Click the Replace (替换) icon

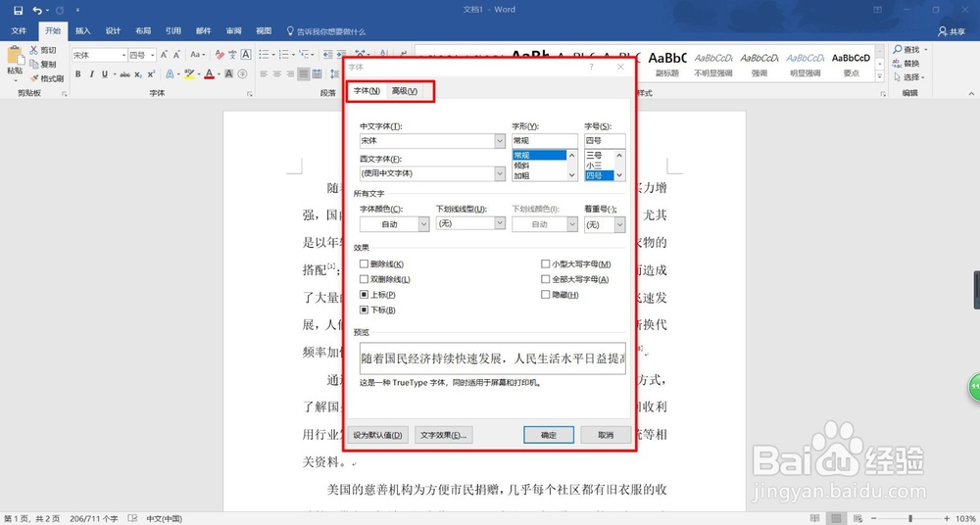898,63
